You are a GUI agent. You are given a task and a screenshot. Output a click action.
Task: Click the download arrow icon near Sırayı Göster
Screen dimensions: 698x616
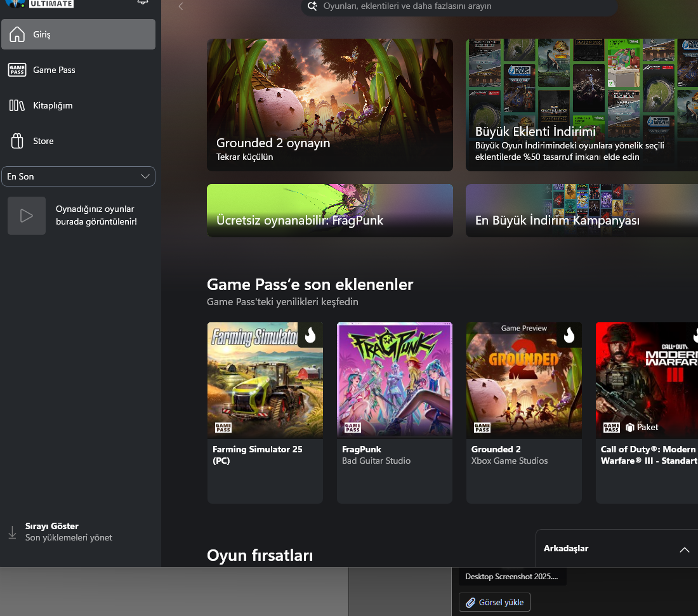coord(13,532)
